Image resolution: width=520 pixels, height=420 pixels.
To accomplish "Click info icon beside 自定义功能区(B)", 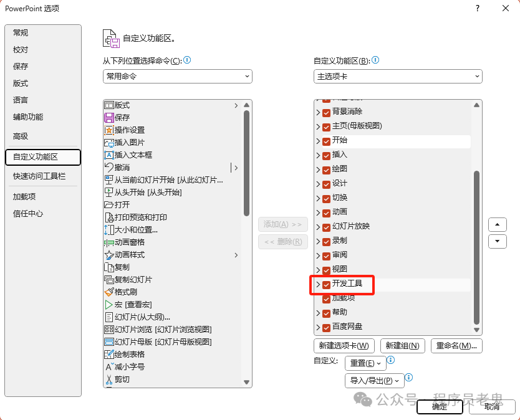I will point(375,60).
